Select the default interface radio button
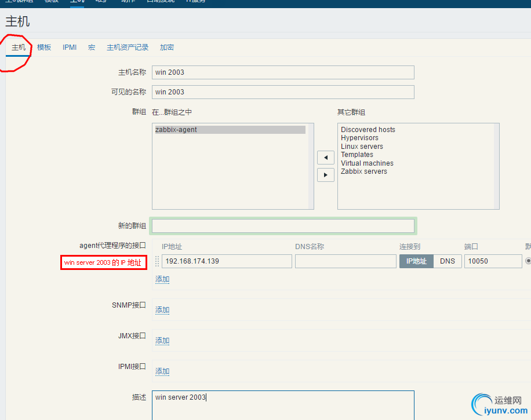 pos(528,261)
